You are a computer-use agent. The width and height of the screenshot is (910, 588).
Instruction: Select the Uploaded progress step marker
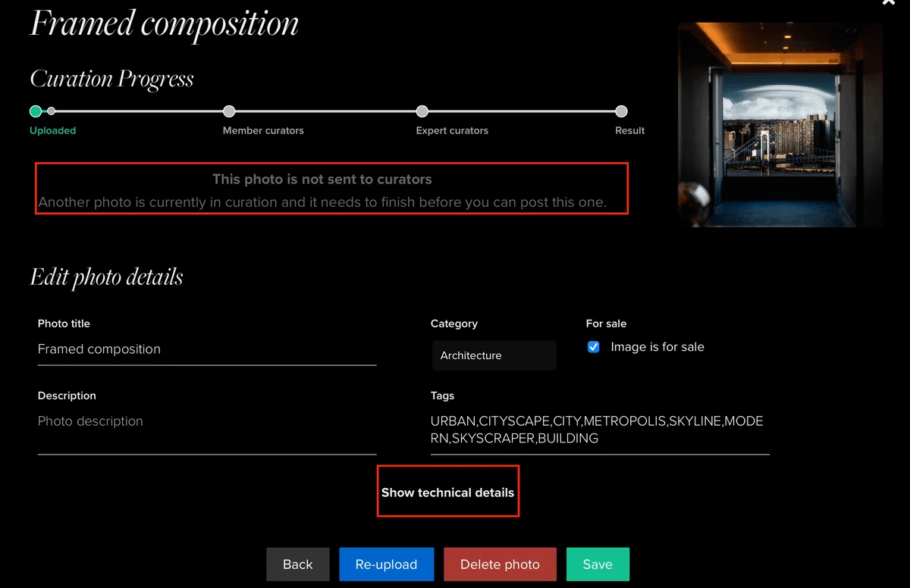click(x=36, y=111)
